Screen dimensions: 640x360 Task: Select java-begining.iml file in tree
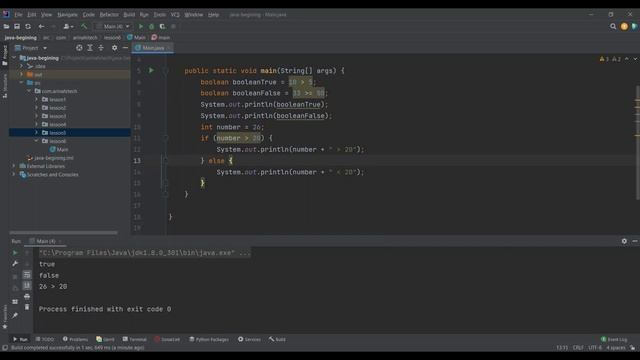click(50, 158)
